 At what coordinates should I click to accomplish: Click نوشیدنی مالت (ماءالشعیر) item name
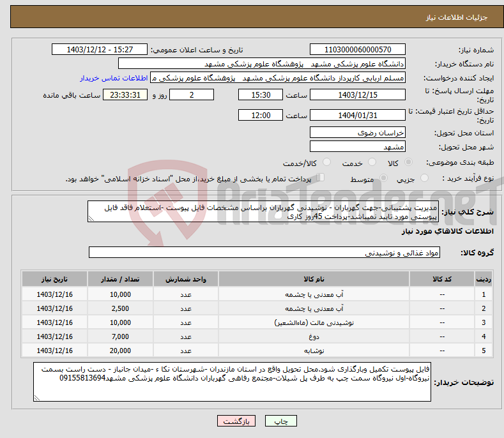pyautogui.click(x=314, y=322)
